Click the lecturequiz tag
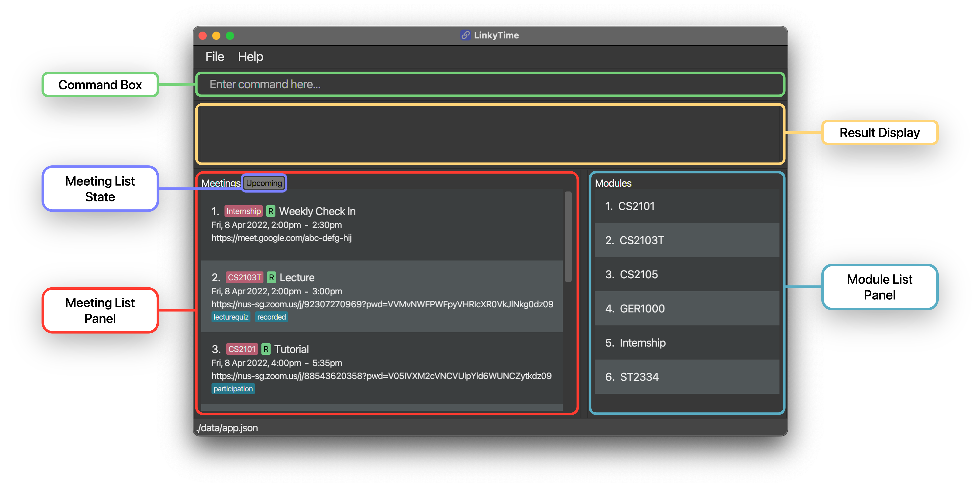Screen dimensions: 980x487 [x=231, y=317]
